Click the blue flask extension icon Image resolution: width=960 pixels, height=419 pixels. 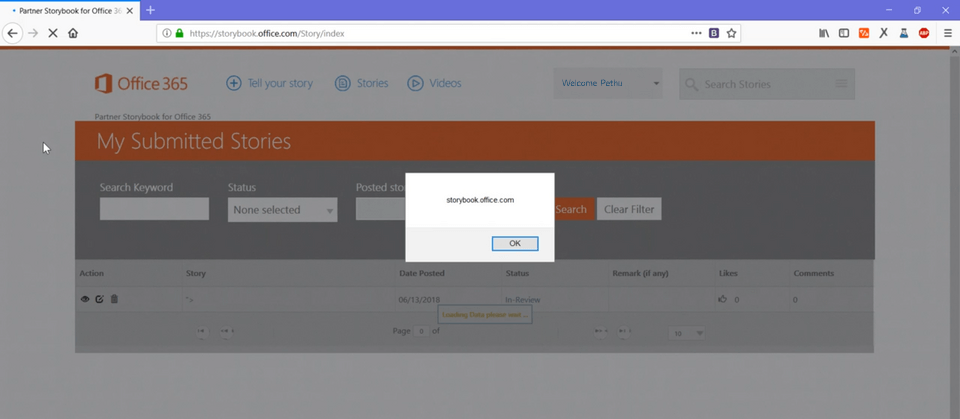pos(904,33)
